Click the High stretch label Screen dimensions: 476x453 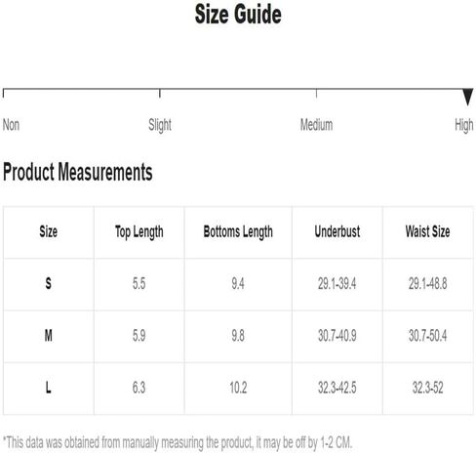[x=464, y=125]
